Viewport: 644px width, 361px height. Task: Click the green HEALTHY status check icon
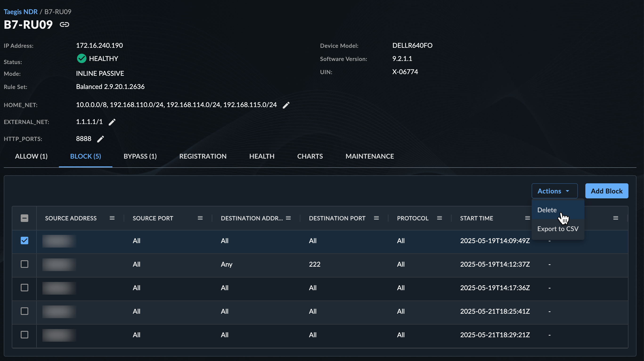[x=82, y=58]
